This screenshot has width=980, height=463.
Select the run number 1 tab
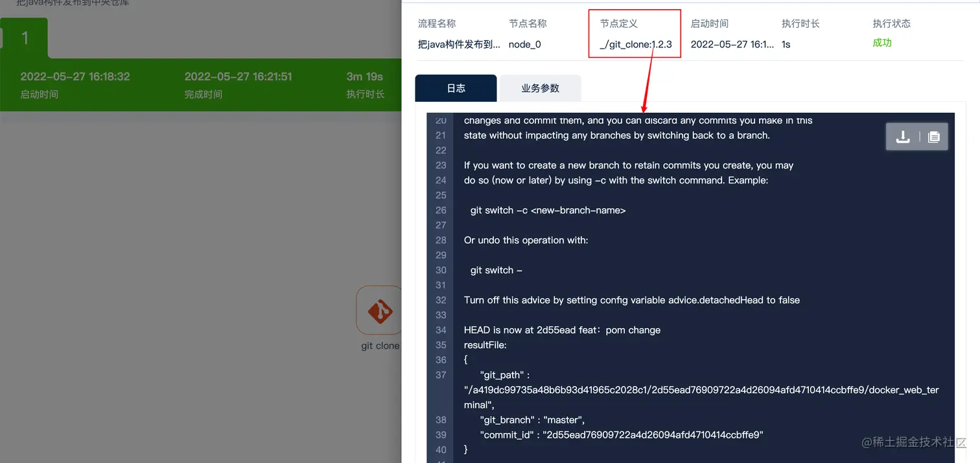pos(24,38)
